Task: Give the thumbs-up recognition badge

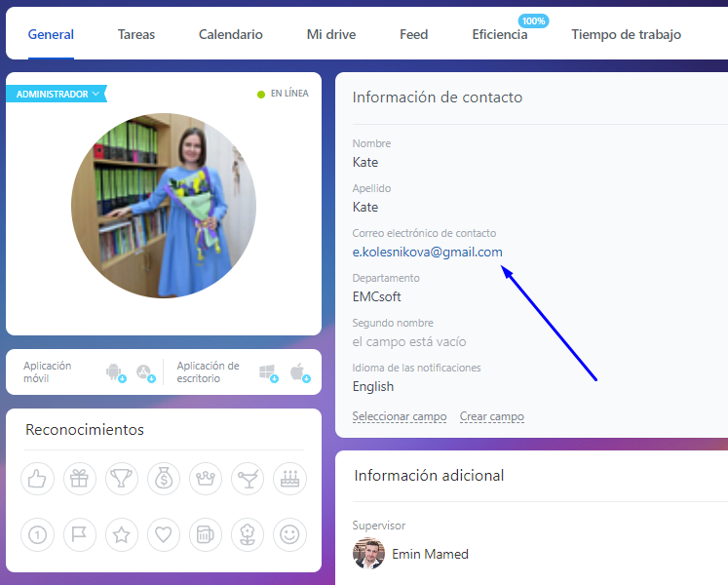Action: (x=37, y=479)
